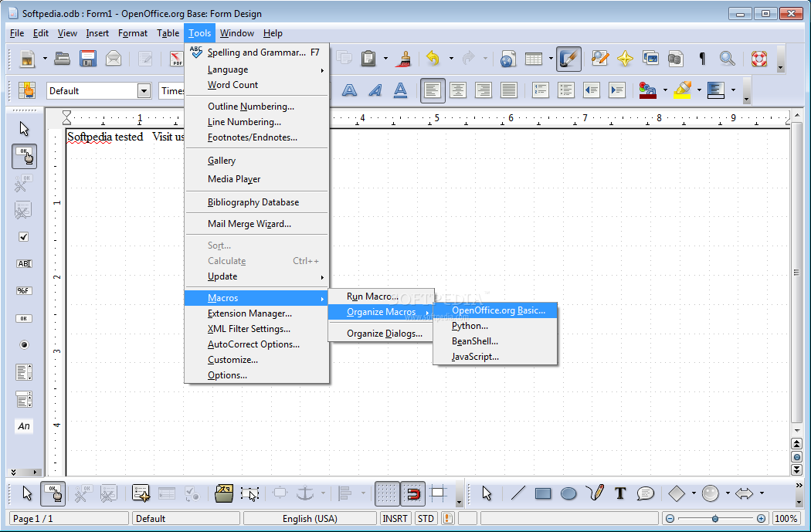Click the Data Sources icon
811x532 pixels.
point(676,59)
